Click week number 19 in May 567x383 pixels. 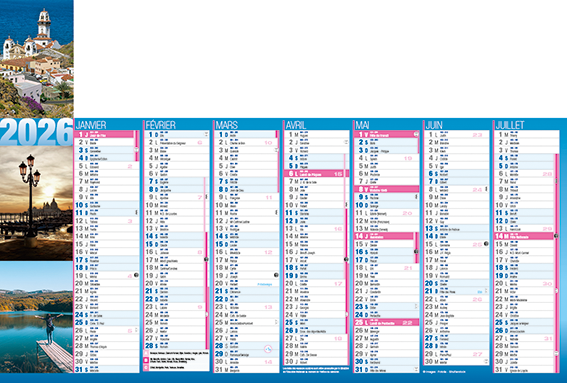tap(408, 158)
